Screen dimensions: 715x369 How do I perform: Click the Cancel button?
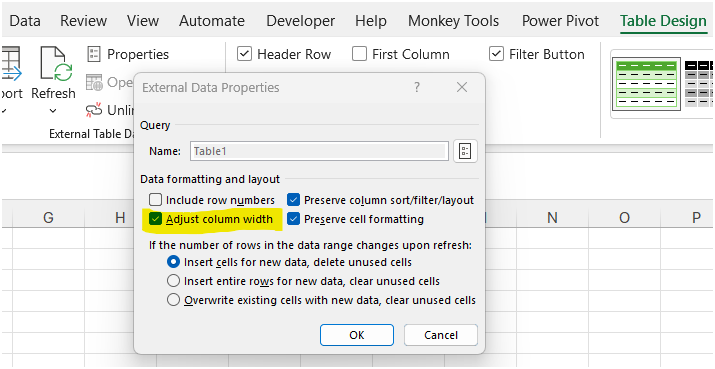440,335
